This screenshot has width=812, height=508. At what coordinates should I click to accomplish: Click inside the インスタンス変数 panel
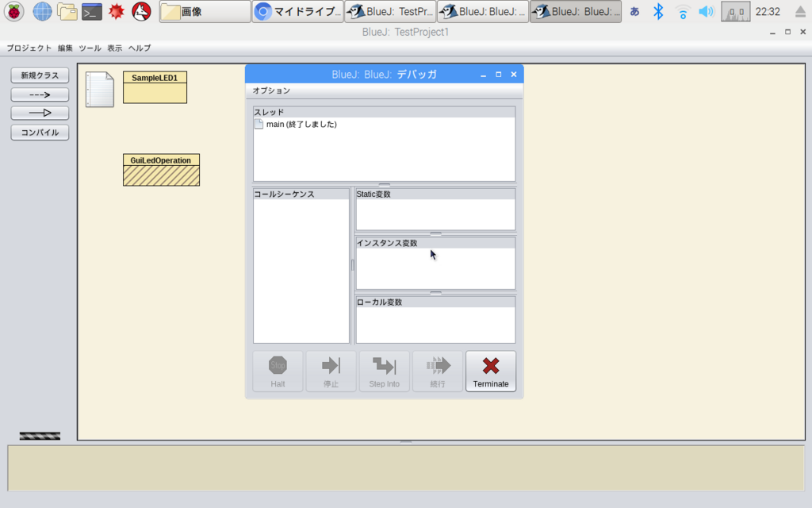pyautogui.click(x=435, y=268)
